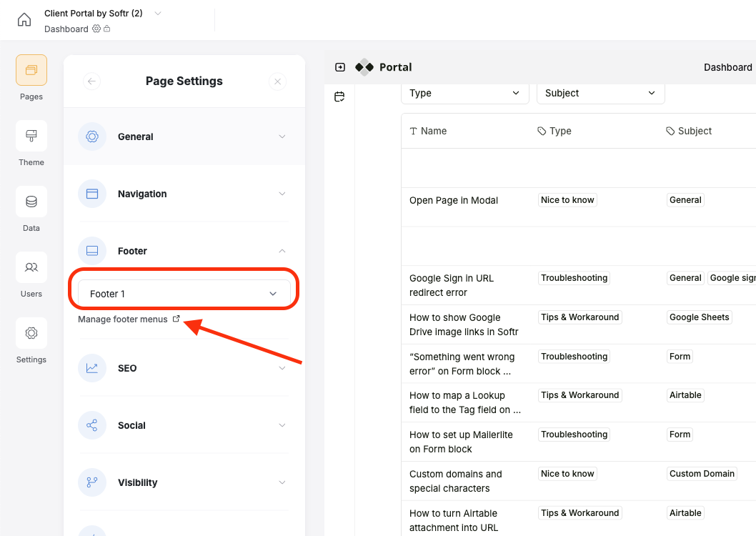Select How to show Google Drive image links row
756x536 pixels.
579,324
